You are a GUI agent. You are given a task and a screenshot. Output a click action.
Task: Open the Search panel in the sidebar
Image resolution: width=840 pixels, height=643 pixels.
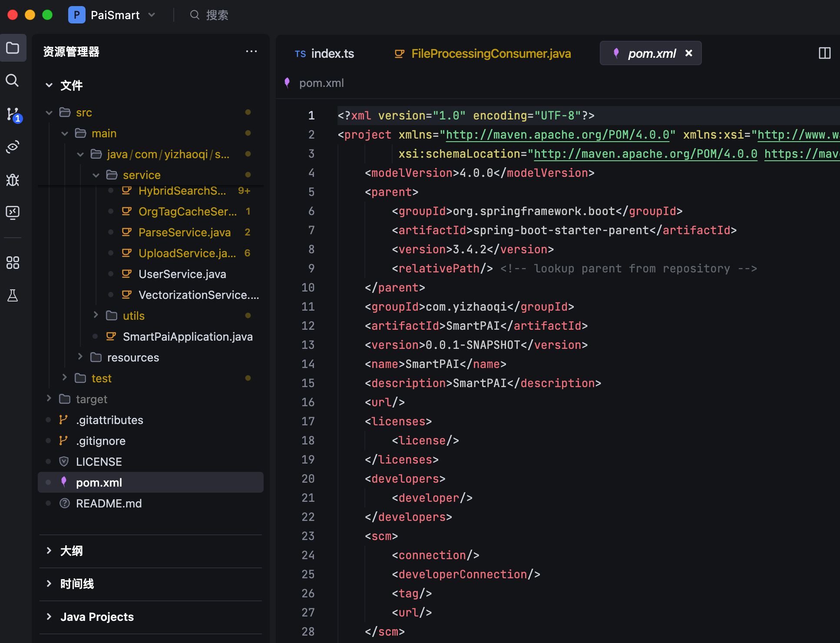[x=12, y=80]
